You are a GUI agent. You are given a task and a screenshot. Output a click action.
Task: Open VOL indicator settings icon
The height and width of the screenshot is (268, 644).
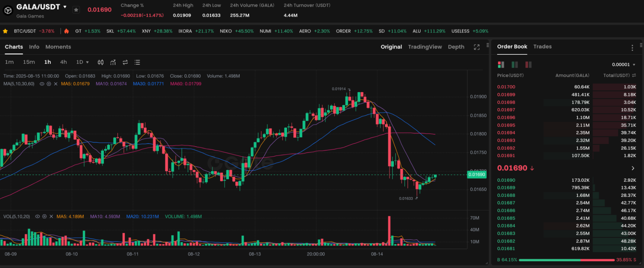(44, 216)
